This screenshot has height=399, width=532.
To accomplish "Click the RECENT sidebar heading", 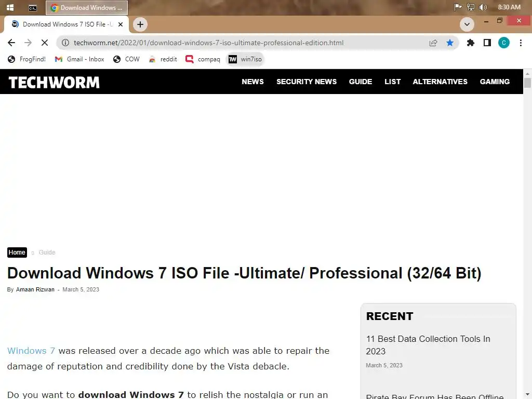I will 390,316.
